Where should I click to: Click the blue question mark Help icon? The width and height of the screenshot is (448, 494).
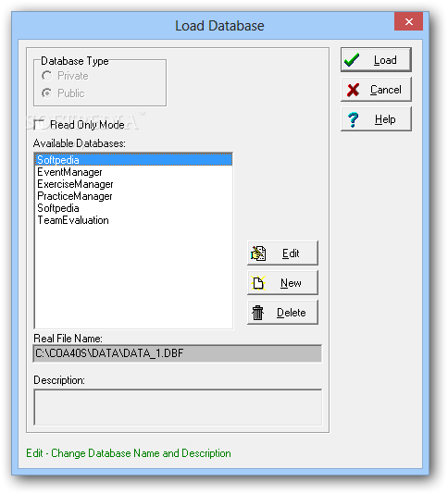coord(353,119)
